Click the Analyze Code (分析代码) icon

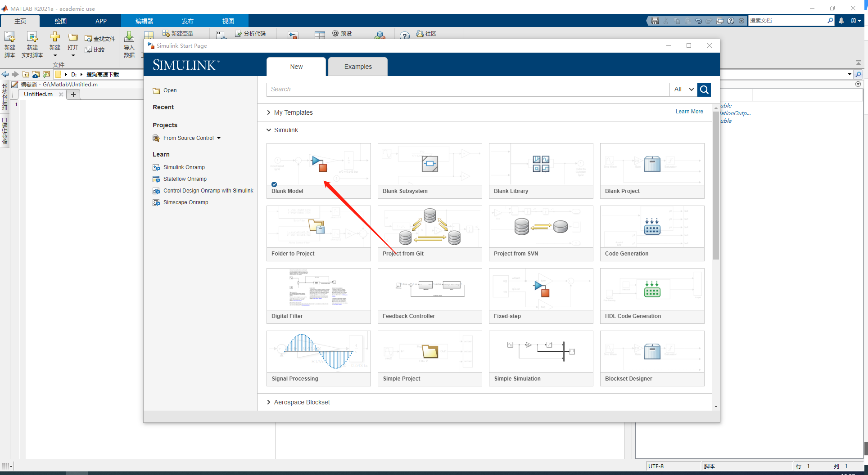[x=239, y=33]
